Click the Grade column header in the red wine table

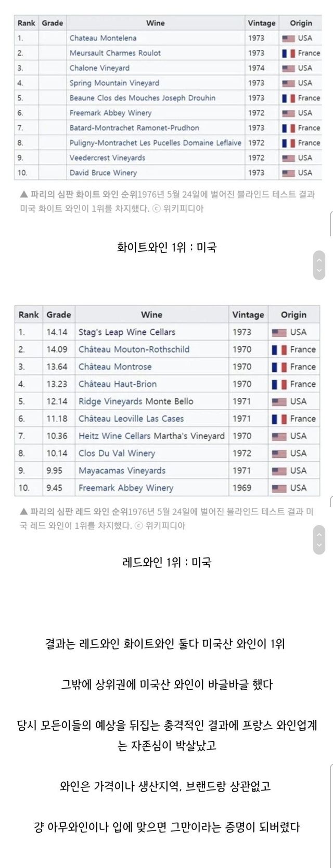59,315
